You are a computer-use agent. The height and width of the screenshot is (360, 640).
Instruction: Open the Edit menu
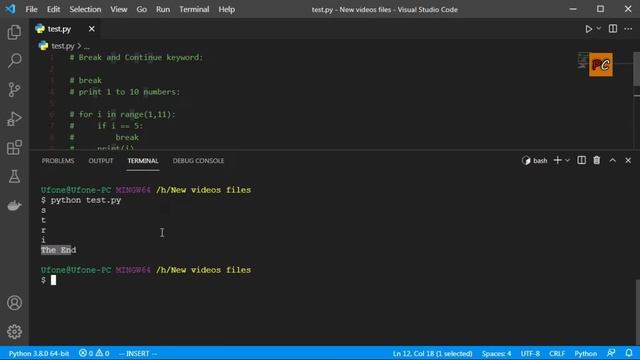[53, 9]
